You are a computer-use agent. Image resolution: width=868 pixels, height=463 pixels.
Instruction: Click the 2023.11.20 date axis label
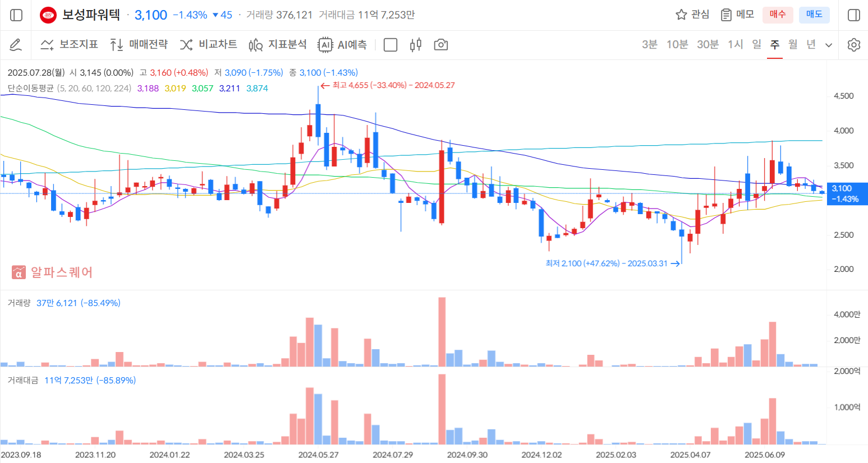(95, 455)
